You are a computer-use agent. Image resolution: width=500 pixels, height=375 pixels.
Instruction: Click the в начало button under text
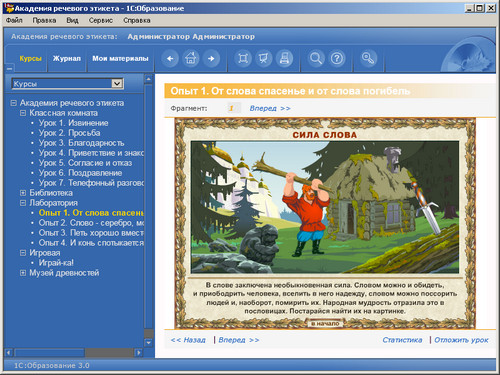coord(325,323)
